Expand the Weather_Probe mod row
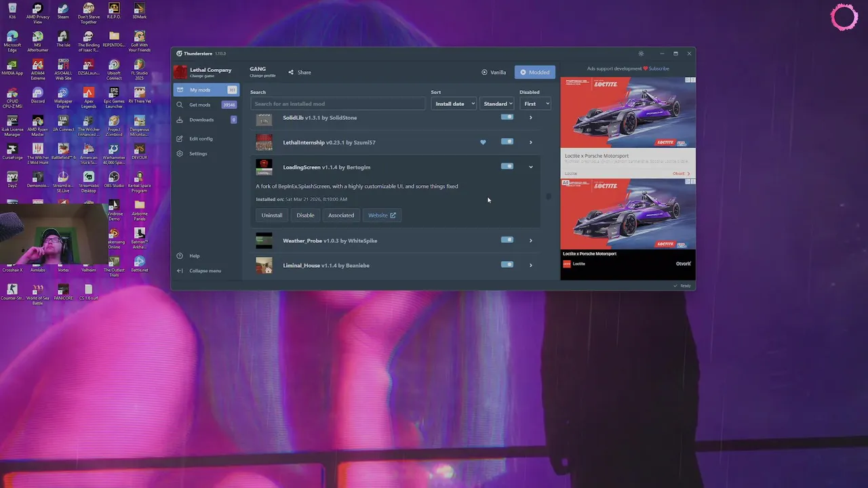 530,240
